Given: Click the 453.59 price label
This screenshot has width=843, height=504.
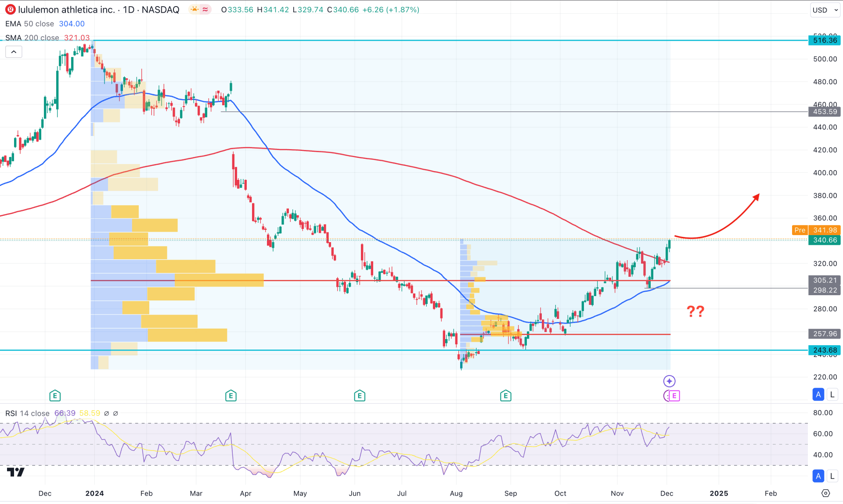Looking at the screenshot, I should (x=825, y=112).
